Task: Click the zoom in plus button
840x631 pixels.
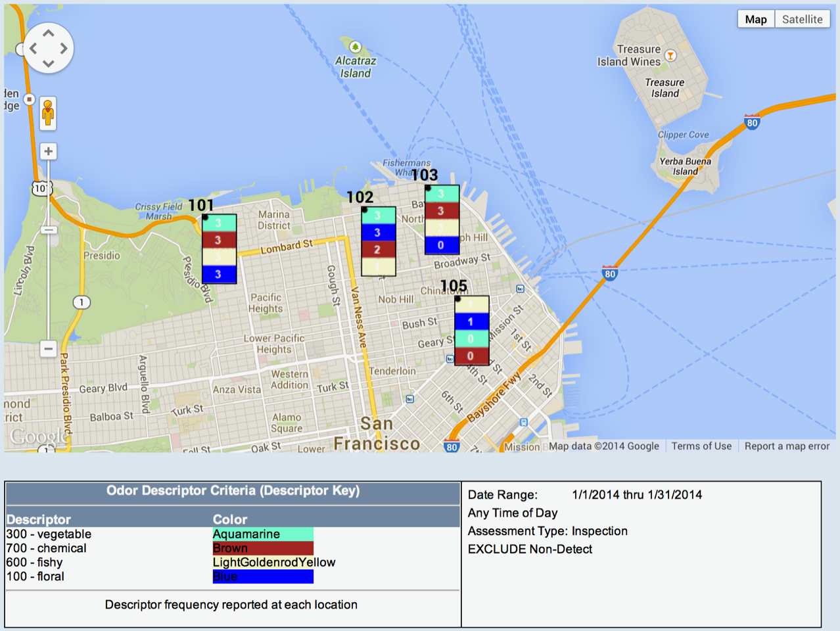Action: (x=48, y=152)
